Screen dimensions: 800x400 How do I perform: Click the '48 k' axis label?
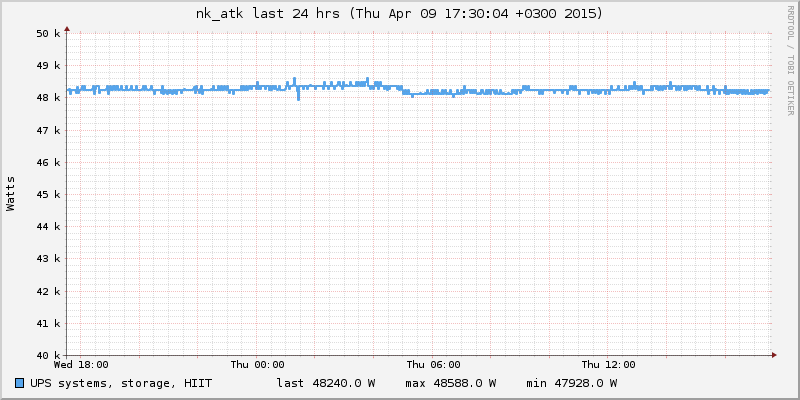(x=48, y=98)
